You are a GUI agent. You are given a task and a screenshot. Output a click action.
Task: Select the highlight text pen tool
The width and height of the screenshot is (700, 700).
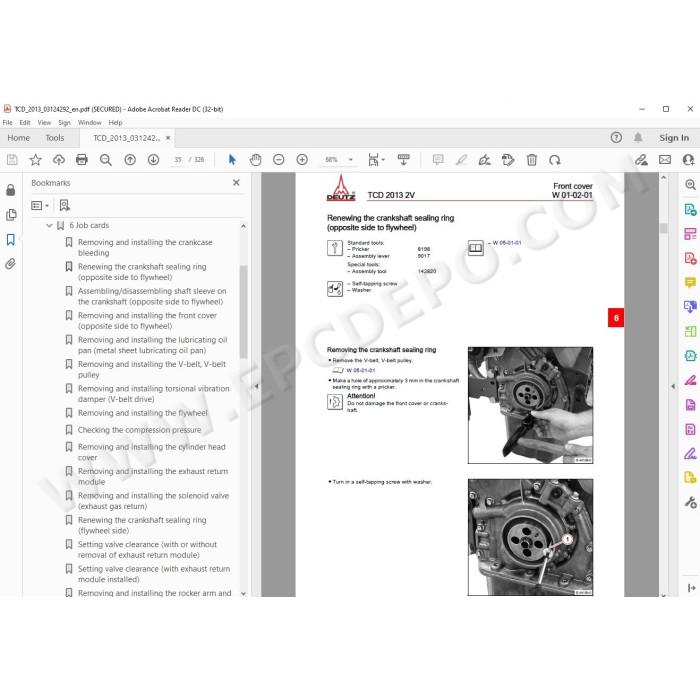(462, 160)
